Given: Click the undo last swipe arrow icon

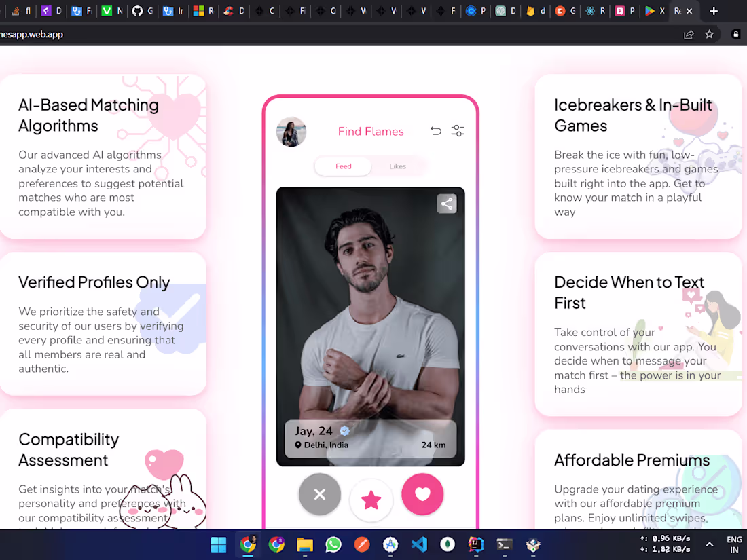Looking at the screenshot, I should coord(435,131).
